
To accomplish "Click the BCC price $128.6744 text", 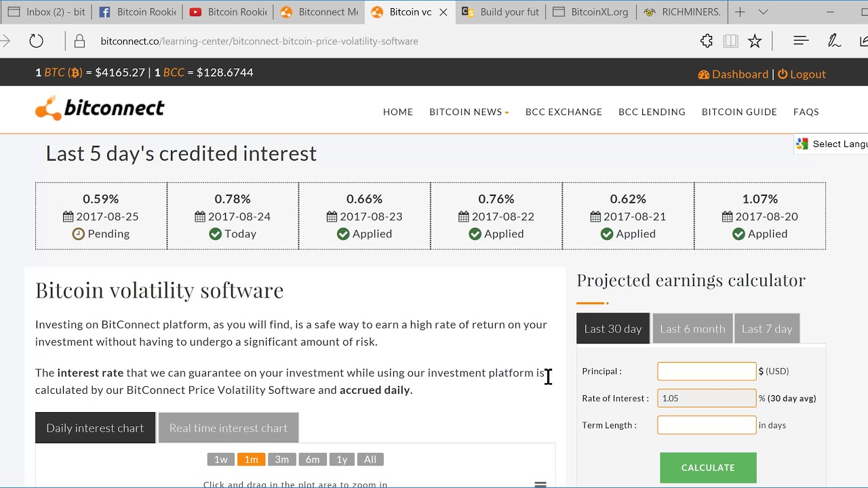I will click(224, 73).
